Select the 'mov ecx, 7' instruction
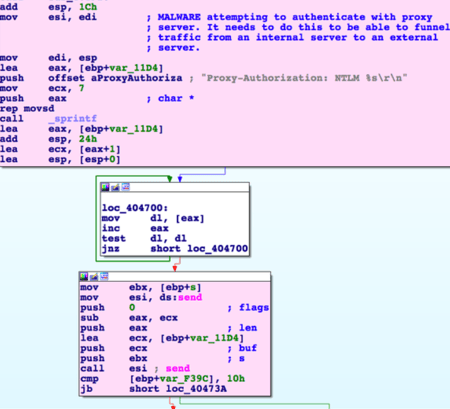 click(x=42, y=88)
